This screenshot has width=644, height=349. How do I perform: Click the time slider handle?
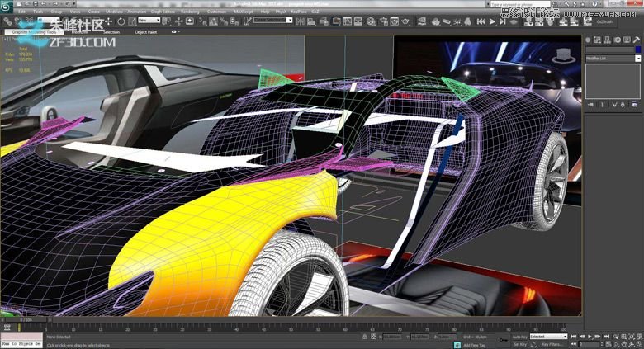tap(26, 319)
